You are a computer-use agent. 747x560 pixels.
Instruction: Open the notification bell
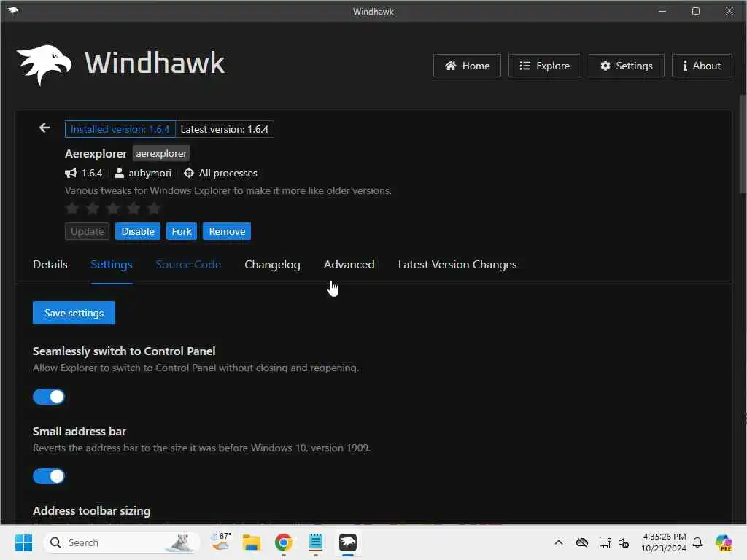pyautogui.click(x=697, y=542)
